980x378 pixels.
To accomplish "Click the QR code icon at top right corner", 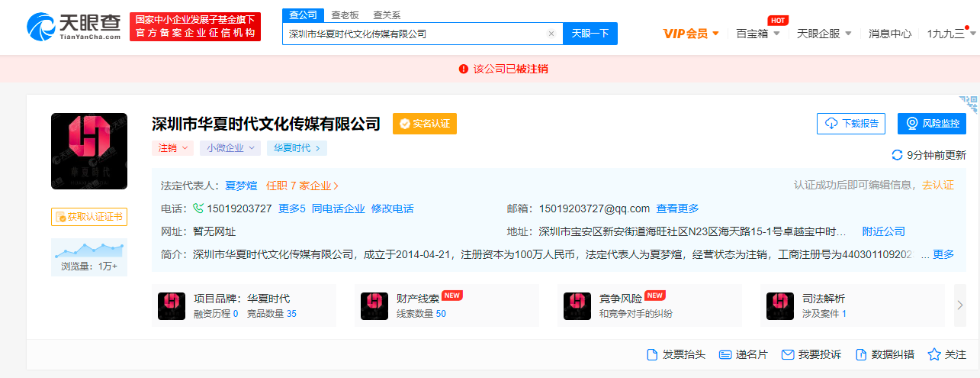I will 969,105.
